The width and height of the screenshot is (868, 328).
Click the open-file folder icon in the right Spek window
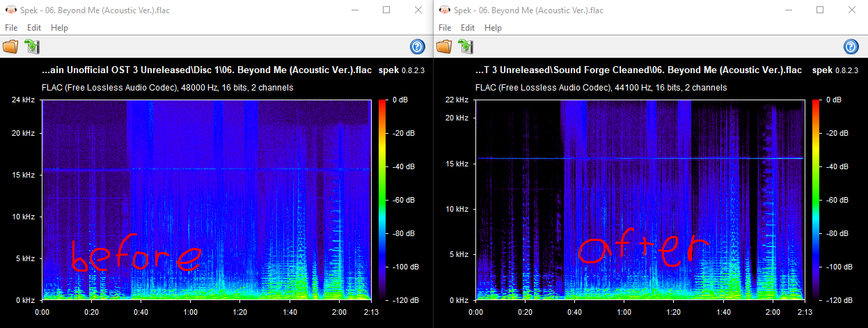click(444, 47)
